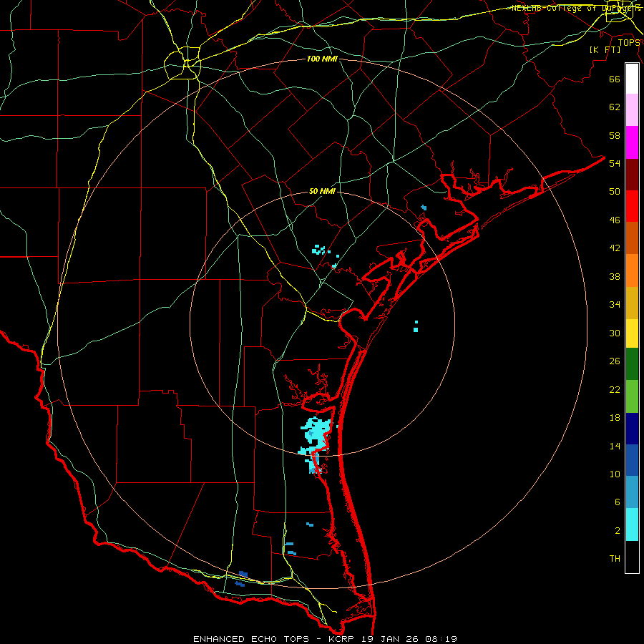This screenshot has height=644, width=644.
Task: Click the light green 26 kft legend swatch
Action: (x=632, y=396)
